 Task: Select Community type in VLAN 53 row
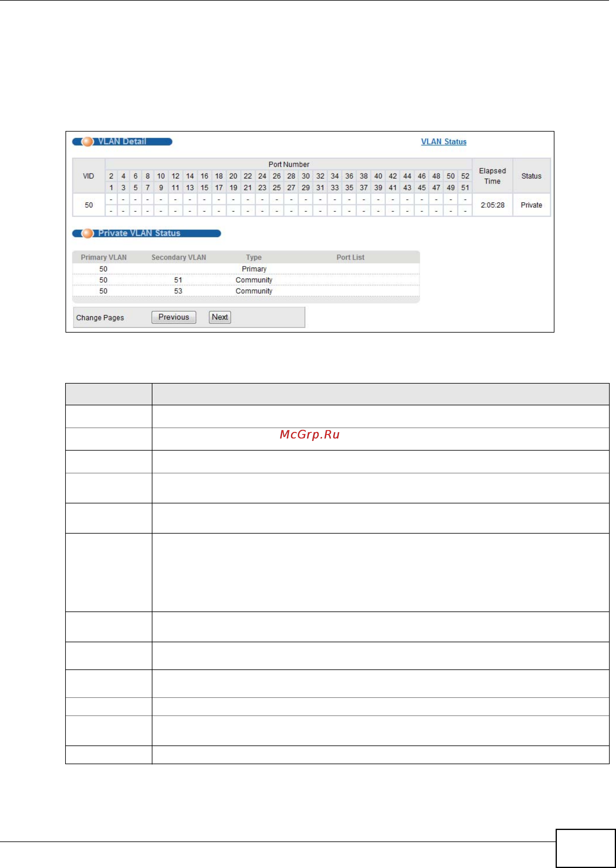point(254,291)
